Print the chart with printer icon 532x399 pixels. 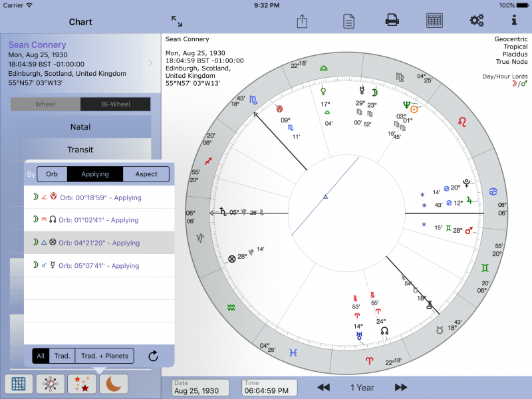[392, 21]
